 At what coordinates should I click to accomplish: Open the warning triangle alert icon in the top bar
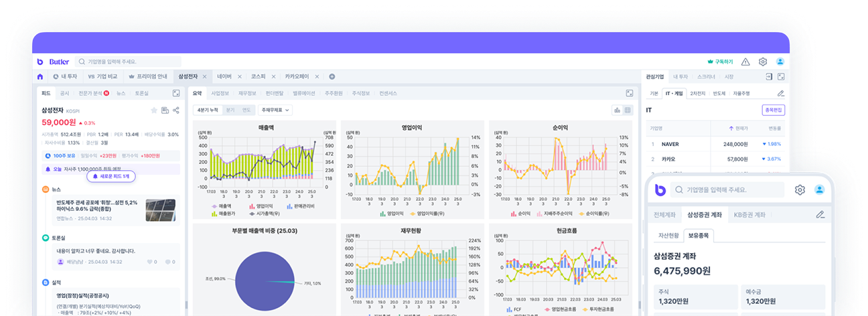coord(745,62)
